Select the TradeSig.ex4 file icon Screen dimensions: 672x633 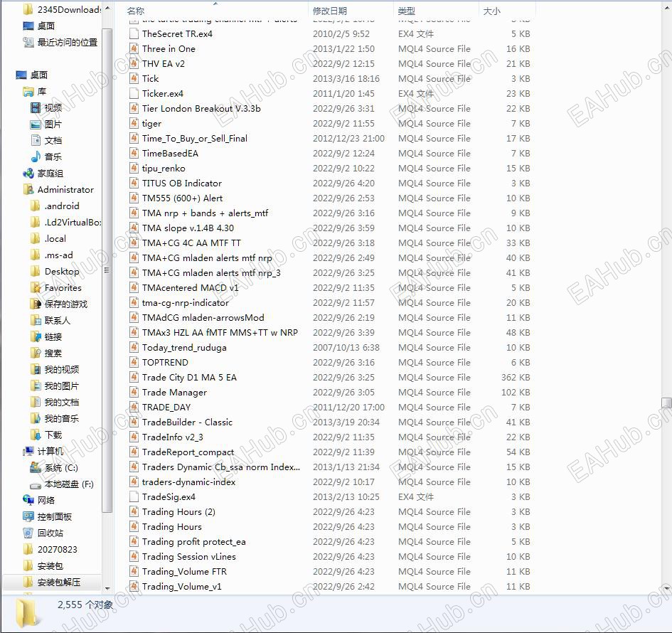click(134, 496)
